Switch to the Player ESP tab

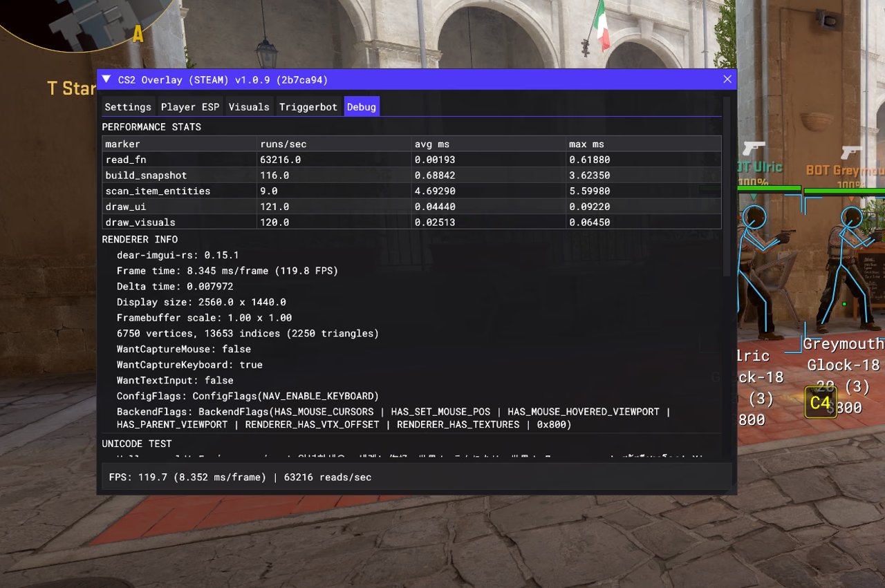point(189,107)
